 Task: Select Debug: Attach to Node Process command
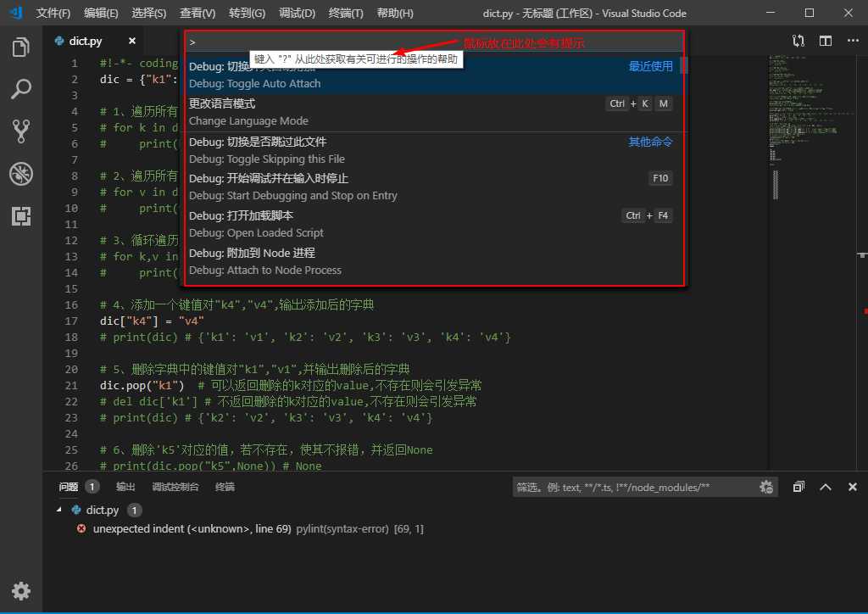click(x=435, y=261)
